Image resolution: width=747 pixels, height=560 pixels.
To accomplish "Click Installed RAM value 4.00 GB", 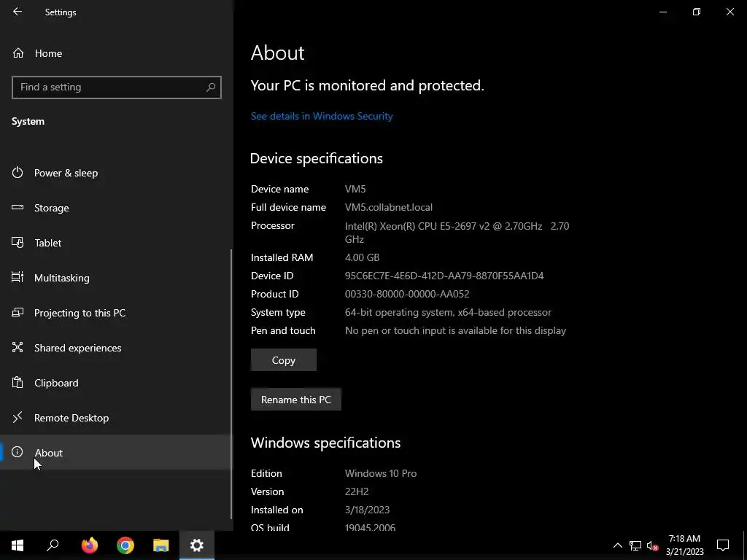I will (x=362, y=257).
